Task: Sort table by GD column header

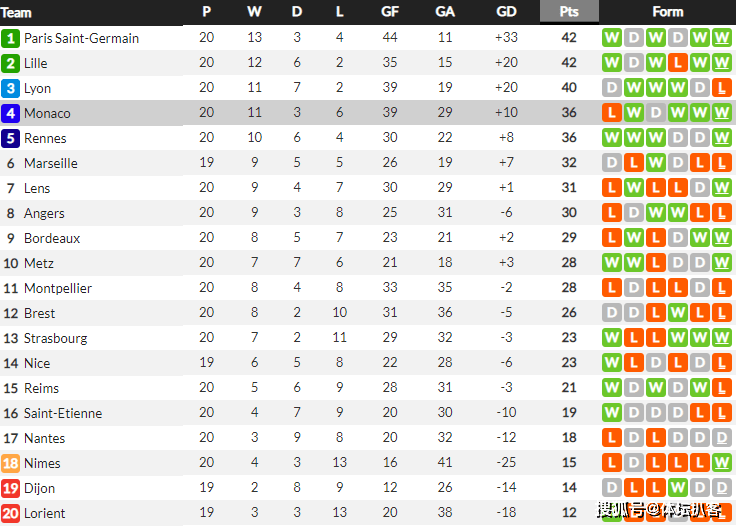Action: 506,12
